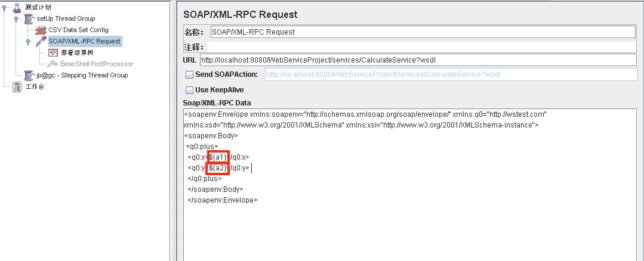The width and height of the screenshot is (644, 261).
Task: Click the <soapenv:Body> opening tag line
Action: 211,136
